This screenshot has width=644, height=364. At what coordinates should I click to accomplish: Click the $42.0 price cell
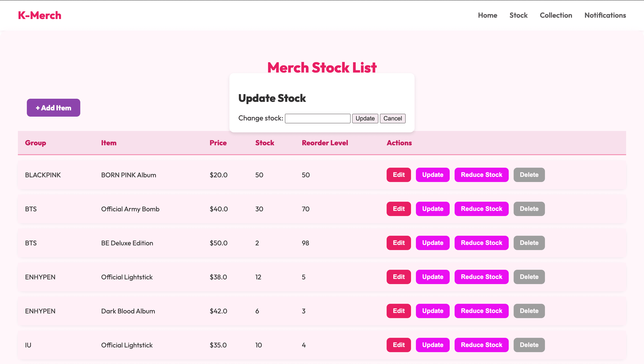(218, 311)
